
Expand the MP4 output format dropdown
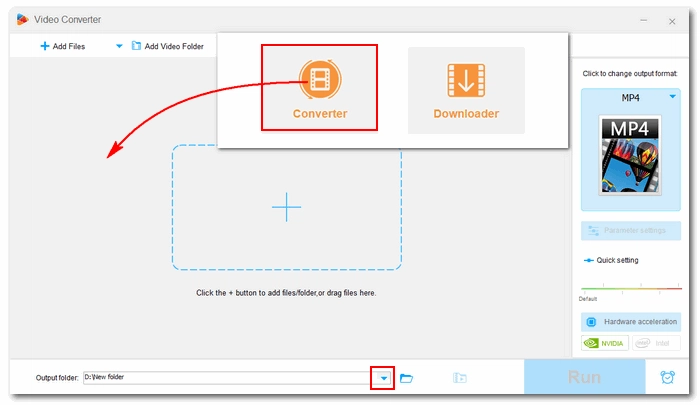(x=672, y=97)
